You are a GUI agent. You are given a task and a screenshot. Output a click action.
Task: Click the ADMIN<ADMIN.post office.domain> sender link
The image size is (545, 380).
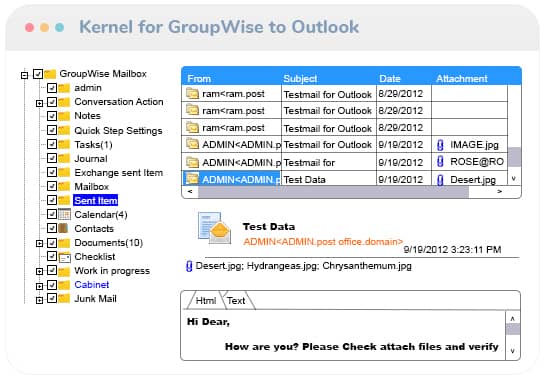[x=323, y=242]
